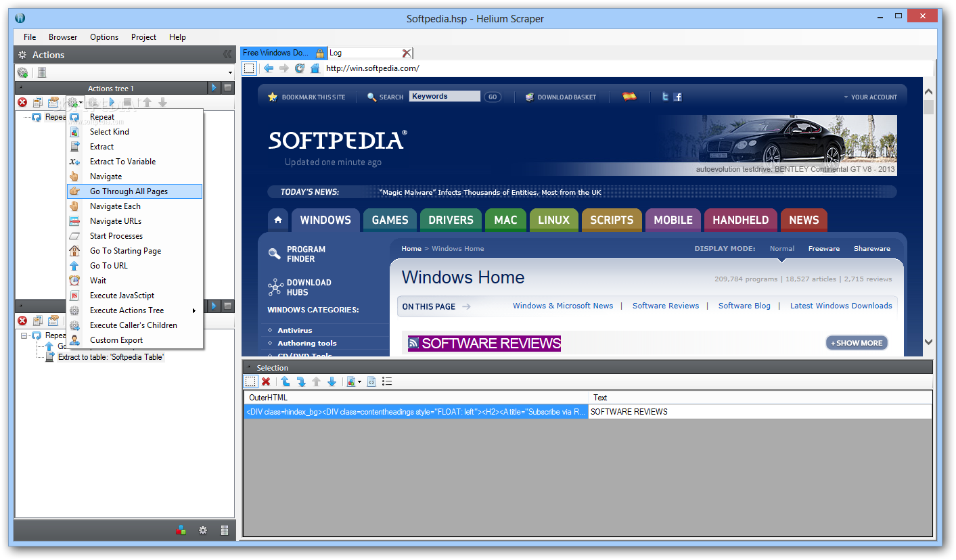
Task: Open the add action gear dropdown in Actions tree 1
Action: tap(74, 103)
